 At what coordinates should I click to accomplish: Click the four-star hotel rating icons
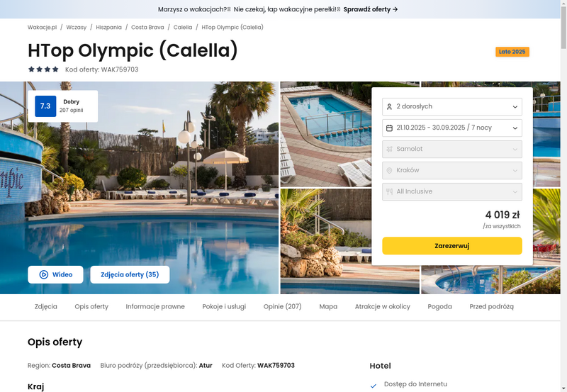tap(43, 69)
